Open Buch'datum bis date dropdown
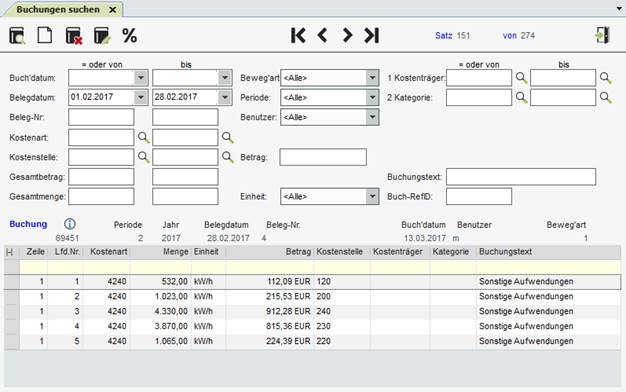This screenshot has height=392, width=626. pos(225,78)
